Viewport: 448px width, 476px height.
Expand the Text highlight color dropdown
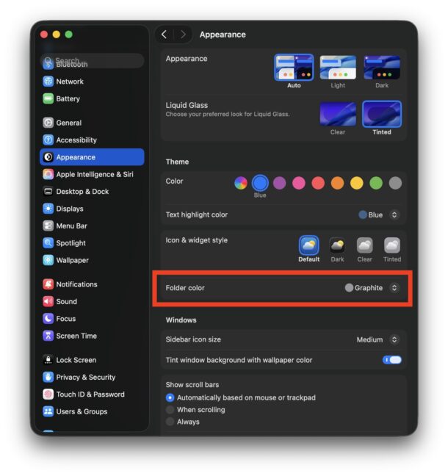click(x=394, y=215)
